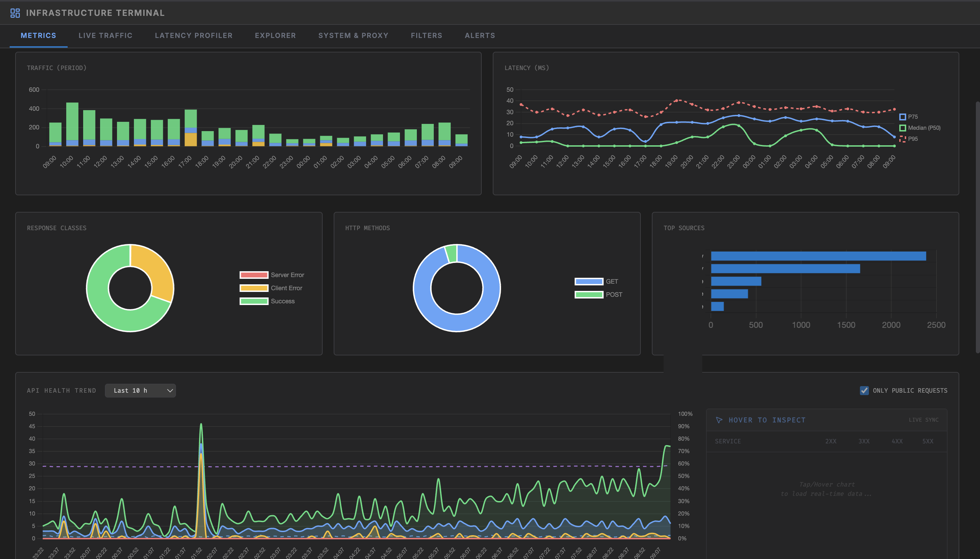
Task: Click the 17:00 traffic bar
Action: click(x=191, y=128)
